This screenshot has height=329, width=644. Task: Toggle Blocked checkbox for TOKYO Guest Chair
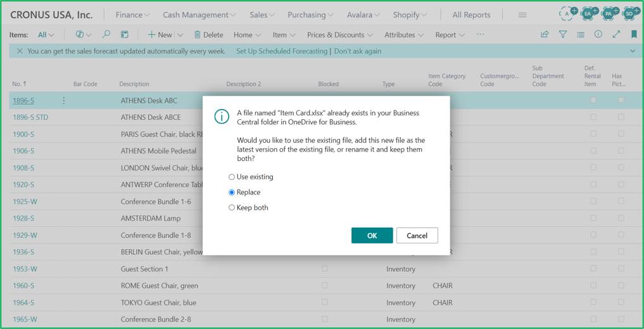[x=325, y=302]
